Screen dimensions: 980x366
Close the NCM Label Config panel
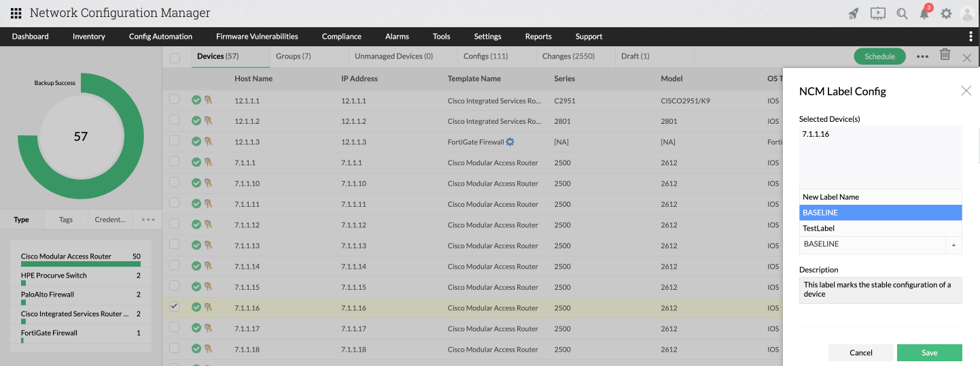coord(966,90)
